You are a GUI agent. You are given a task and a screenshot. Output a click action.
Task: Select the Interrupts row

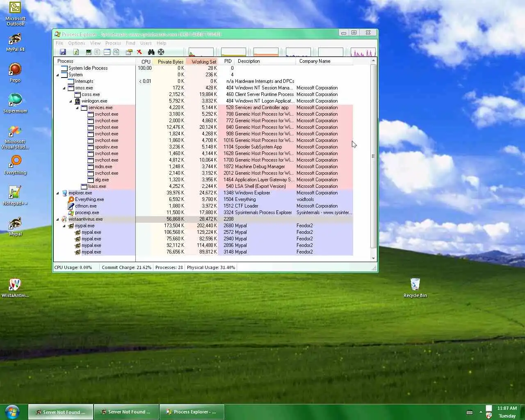click(203, 81)
